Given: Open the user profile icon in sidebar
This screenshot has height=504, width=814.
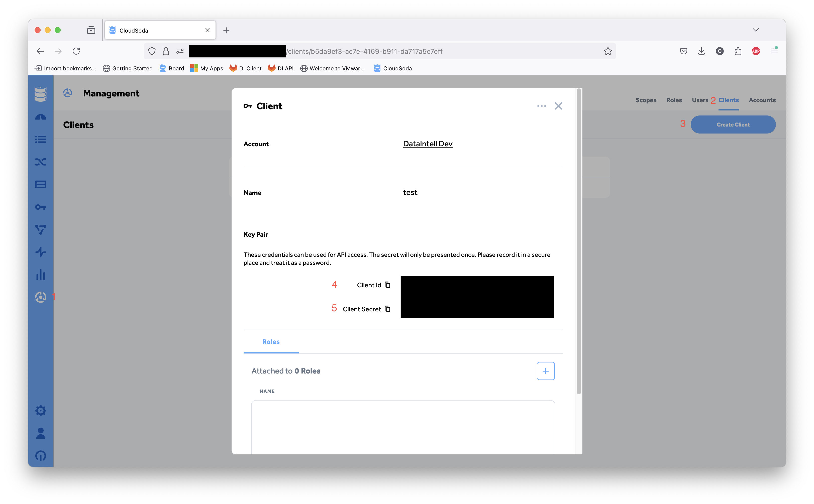Looking at the screenshot, I should tap(41, 433).
